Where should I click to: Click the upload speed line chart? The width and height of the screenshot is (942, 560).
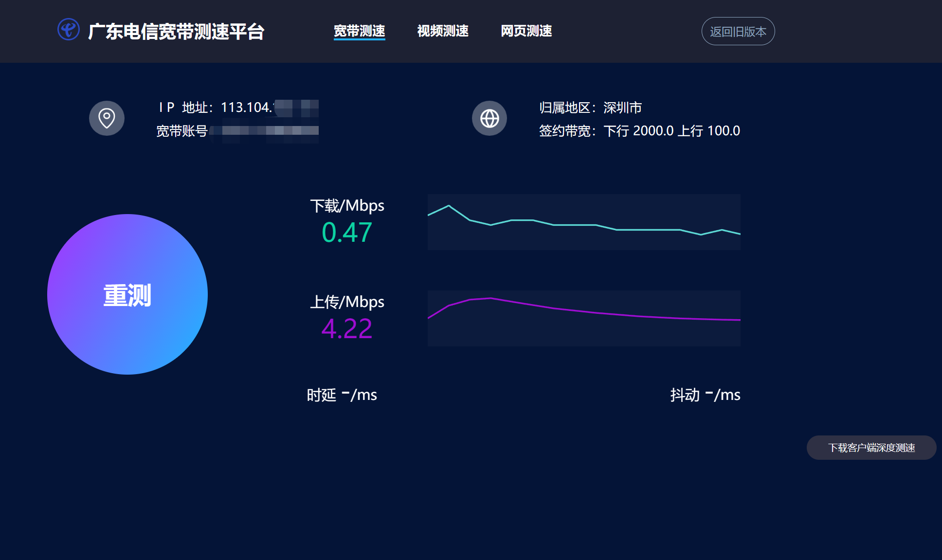[x=584, y=318]
